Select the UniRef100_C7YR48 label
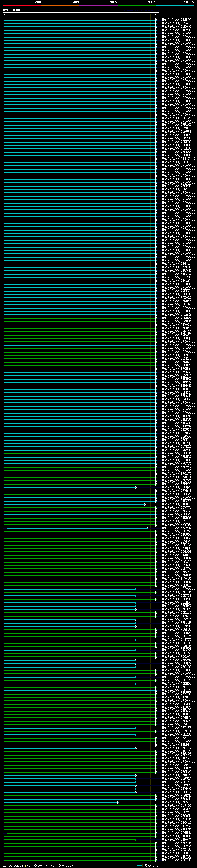The height and width of the screenshot is (868, 197). (x=176, y=491)
